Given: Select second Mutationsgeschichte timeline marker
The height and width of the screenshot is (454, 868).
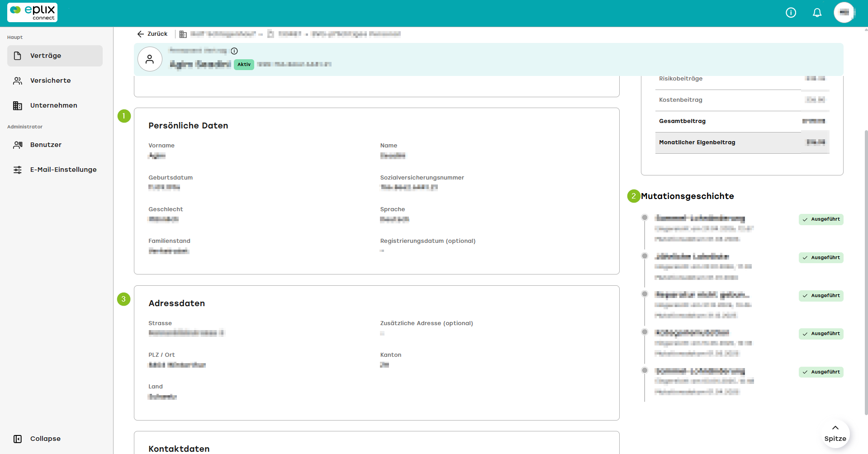Looking at the screenshot, I should click(645, 256).
